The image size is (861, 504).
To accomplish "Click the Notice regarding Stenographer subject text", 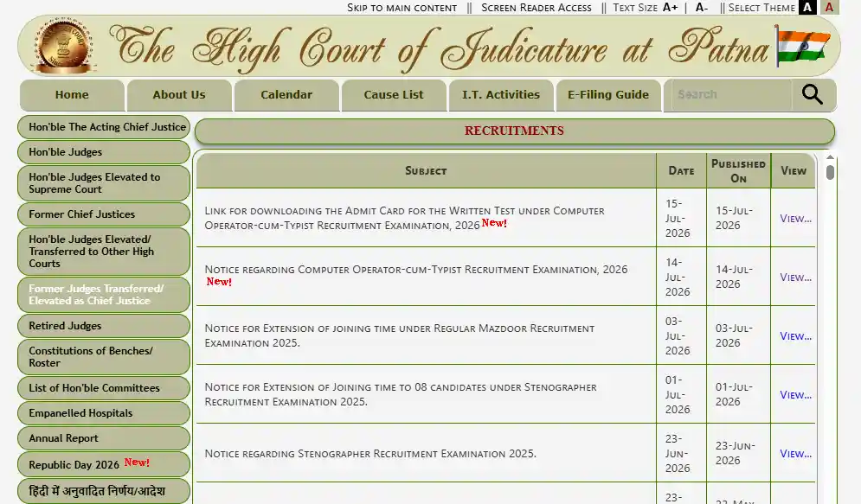I will coord(370,454).
